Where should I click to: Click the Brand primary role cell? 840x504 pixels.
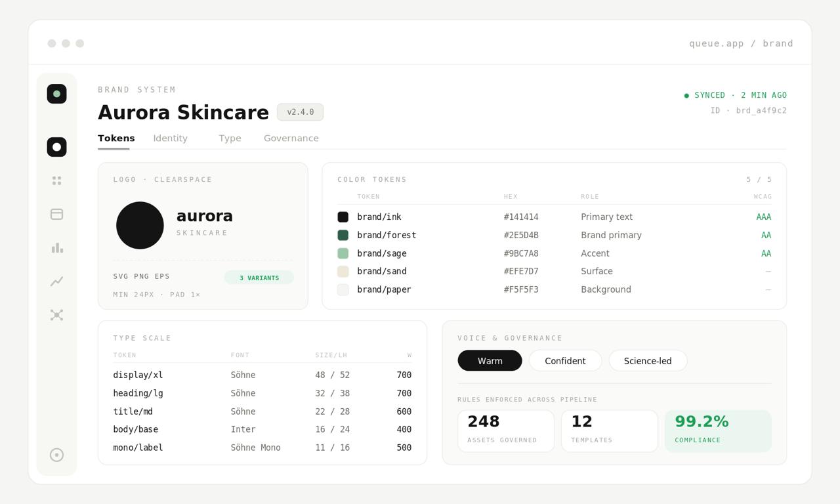click(611, 235)
